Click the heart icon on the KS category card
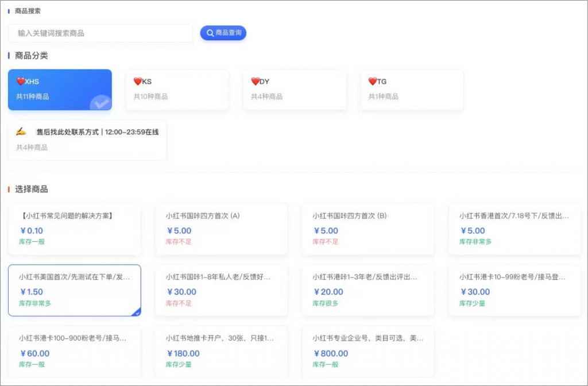 tap(137, 81)
